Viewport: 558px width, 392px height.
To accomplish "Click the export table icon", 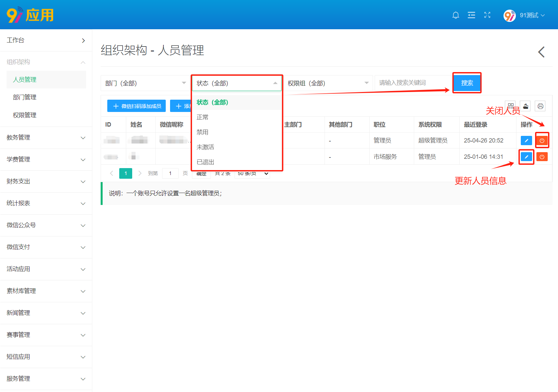I will (525, 106).
